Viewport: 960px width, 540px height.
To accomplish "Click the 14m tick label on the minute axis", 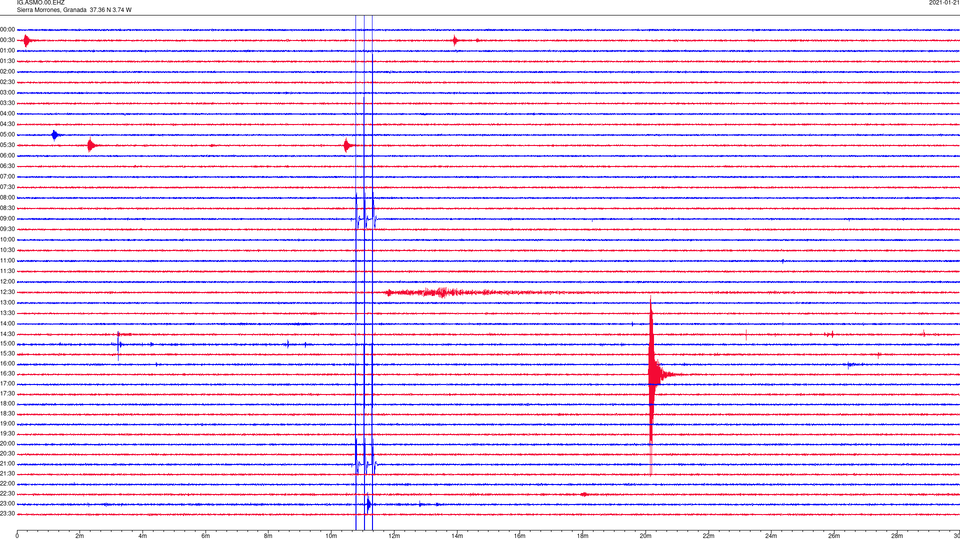I will point(457,536).
